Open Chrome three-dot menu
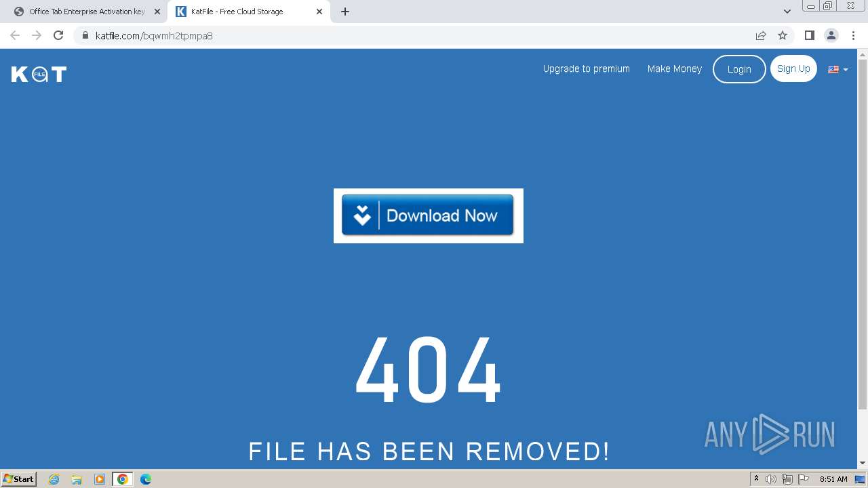868x488 pixels. [x=853, y=35]
